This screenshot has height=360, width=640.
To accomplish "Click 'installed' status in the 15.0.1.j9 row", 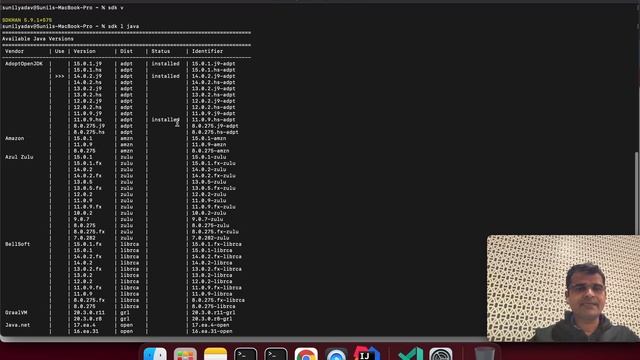I will [165, 64].
